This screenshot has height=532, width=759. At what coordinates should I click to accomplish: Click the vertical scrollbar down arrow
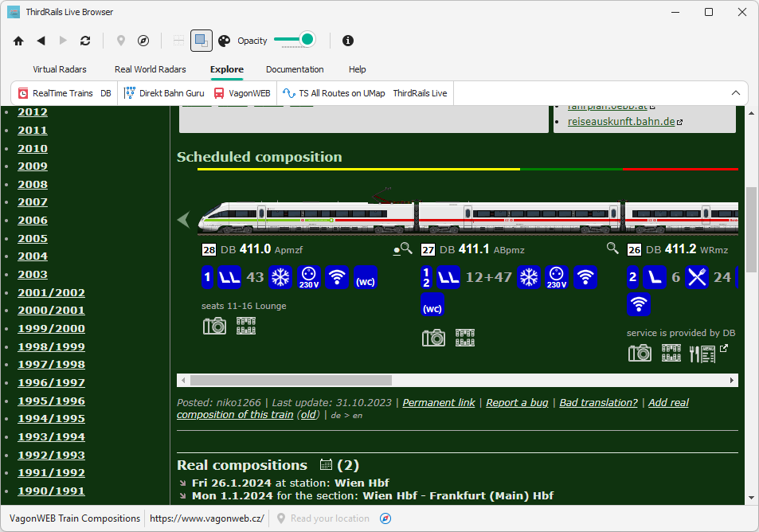pos(751,498)
